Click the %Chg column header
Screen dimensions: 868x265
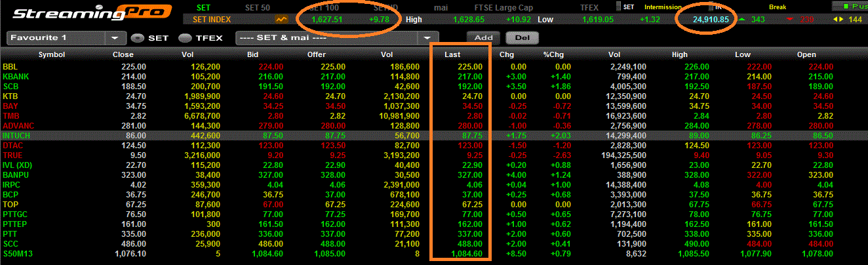click(x=553, y=55)
